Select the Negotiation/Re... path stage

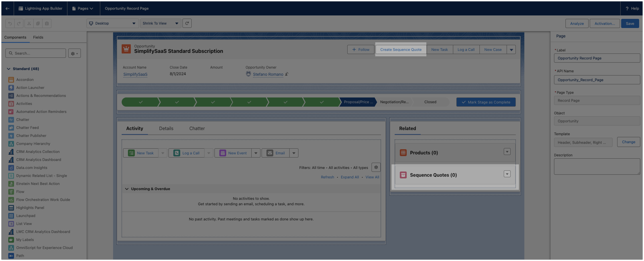click(x=394, y=102)
